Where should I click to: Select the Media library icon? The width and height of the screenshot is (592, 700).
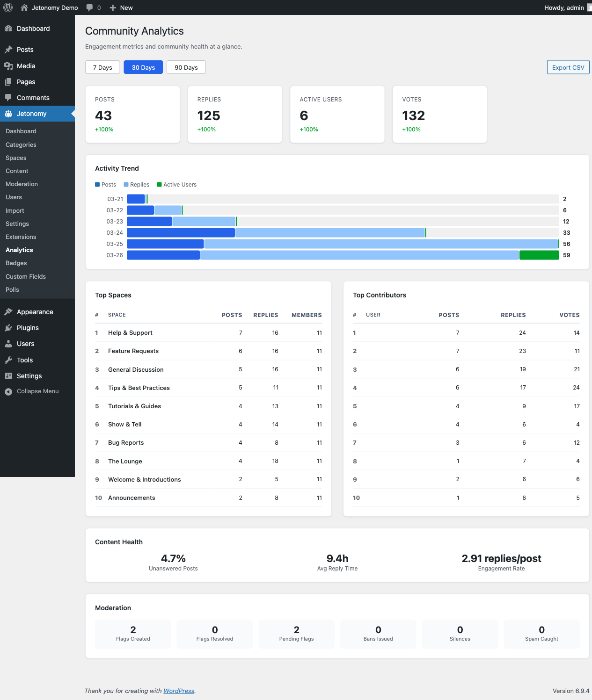pos(8,65)
